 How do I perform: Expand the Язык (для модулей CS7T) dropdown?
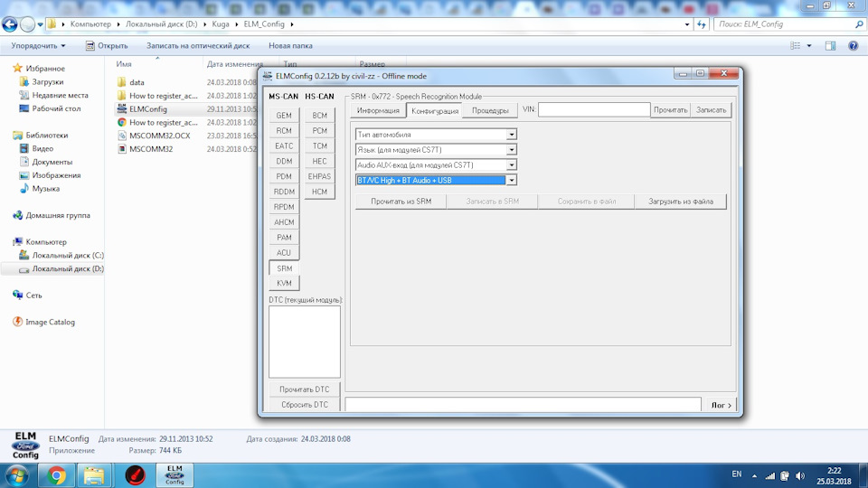(x=512, y=149)
